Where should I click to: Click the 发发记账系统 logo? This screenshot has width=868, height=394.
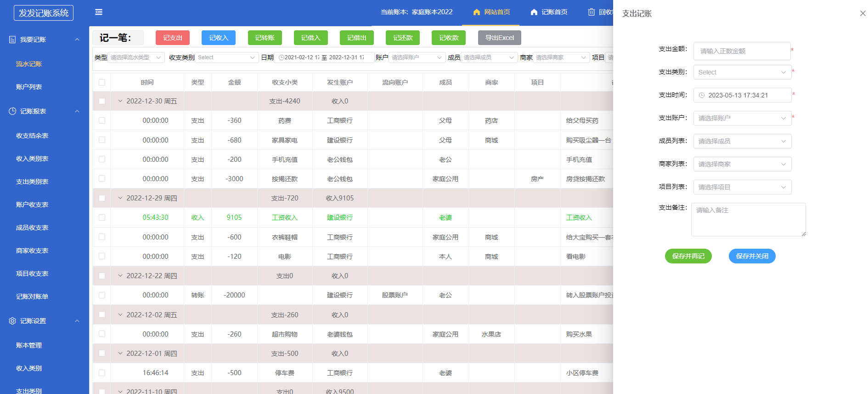[x=44, y=13]
